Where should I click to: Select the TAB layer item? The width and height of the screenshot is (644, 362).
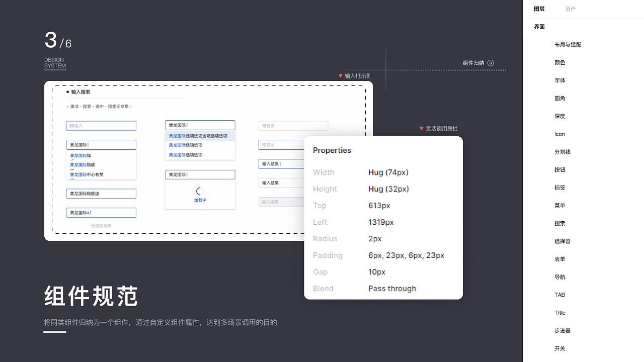pyautogui.click(x=559, y=295)
